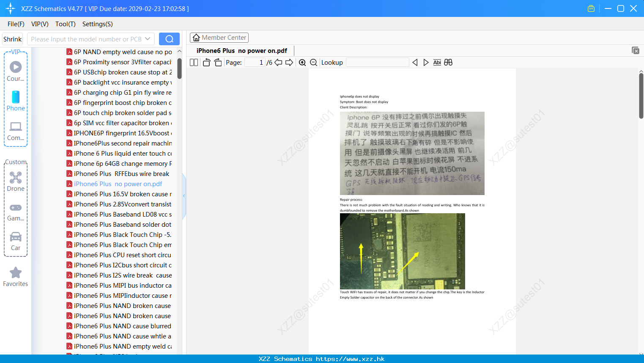Open 6P NAND empty weld cause file
644x363 pixels.
119,52
